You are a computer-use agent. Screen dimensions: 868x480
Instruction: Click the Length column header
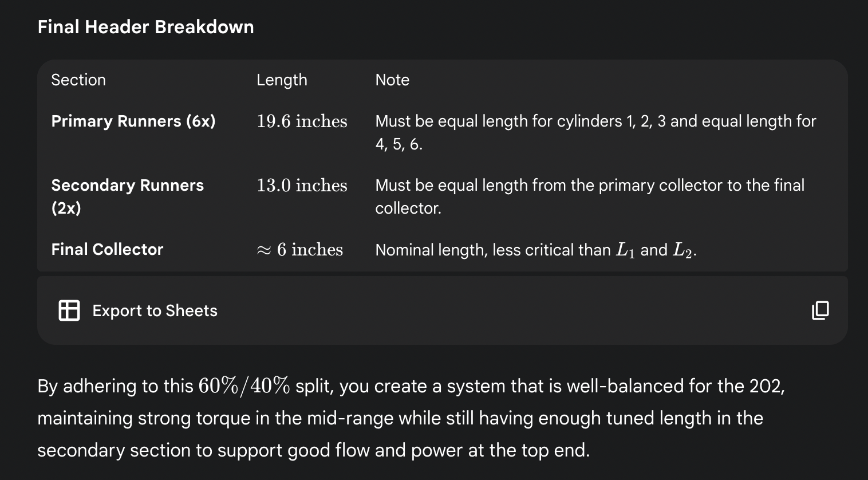point(282,80)
